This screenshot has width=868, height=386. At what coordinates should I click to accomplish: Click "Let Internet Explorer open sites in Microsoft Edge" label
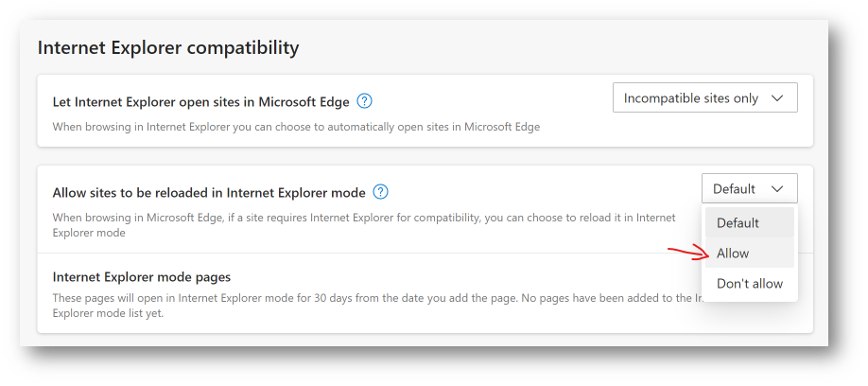pos(200,102)
